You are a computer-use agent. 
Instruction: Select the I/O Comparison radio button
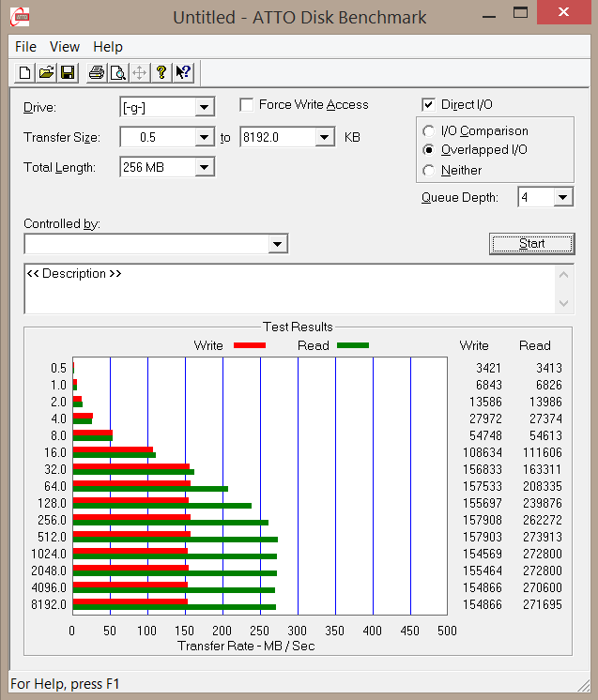(x=429, y=131)
